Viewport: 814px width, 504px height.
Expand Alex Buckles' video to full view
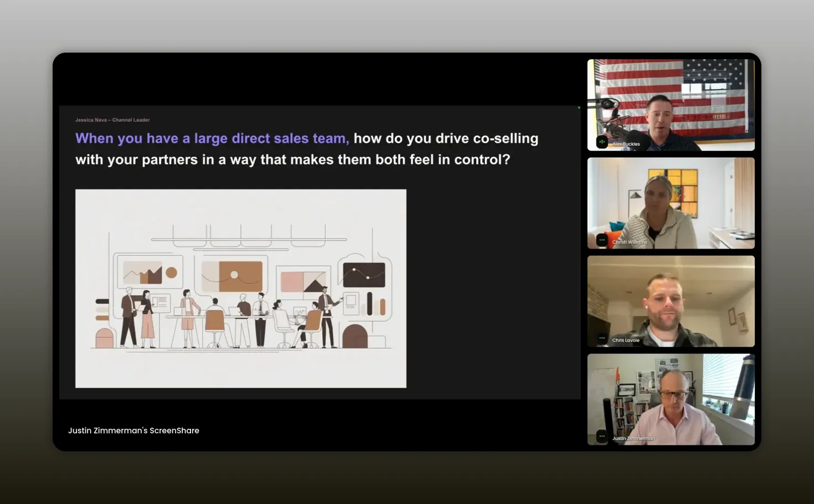tap(671, 105)
